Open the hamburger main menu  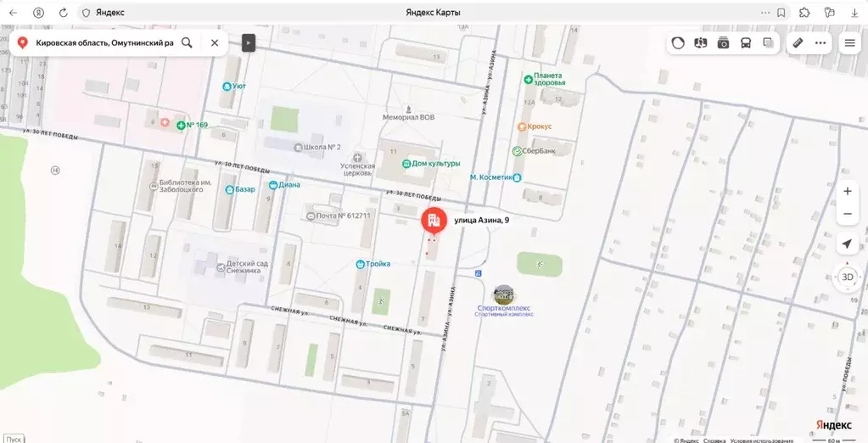[x=849, y=42]
